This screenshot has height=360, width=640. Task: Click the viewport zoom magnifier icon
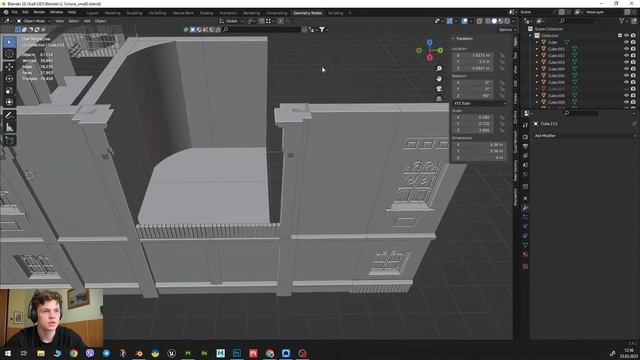(439, 69)
